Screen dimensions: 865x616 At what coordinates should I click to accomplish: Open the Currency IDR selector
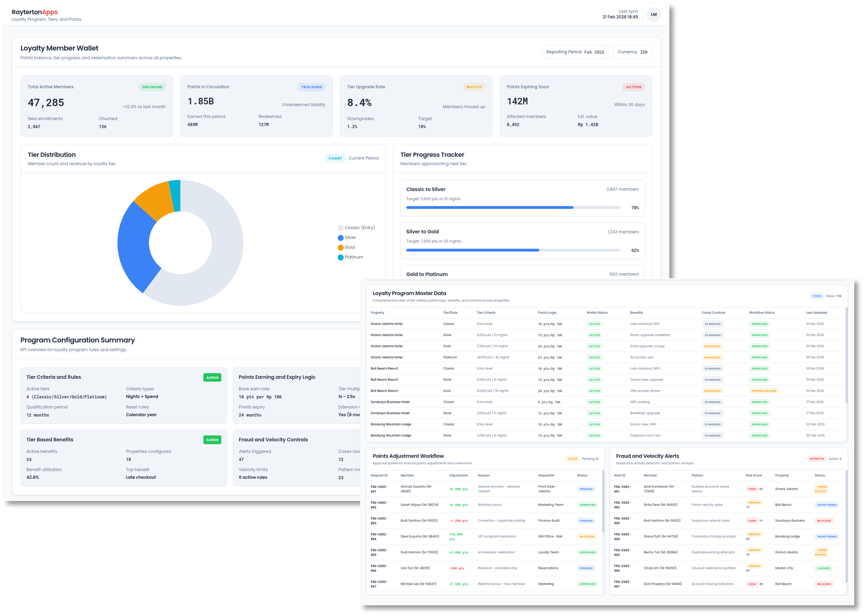click(632, 52)
